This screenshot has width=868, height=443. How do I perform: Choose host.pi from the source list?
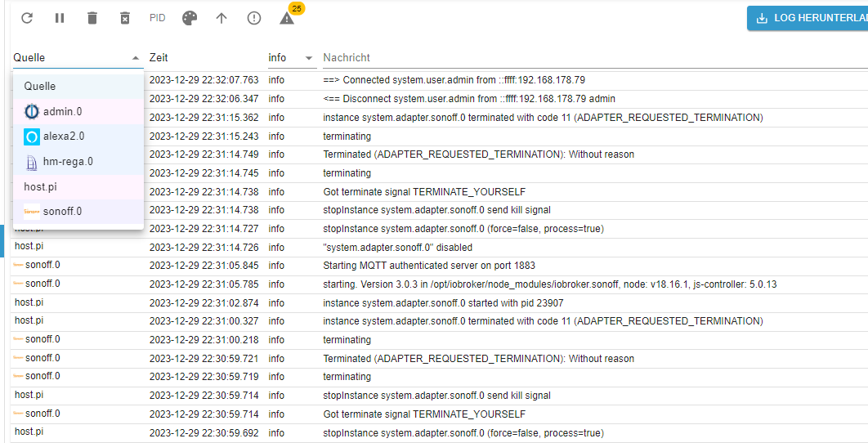coord(78,186)
